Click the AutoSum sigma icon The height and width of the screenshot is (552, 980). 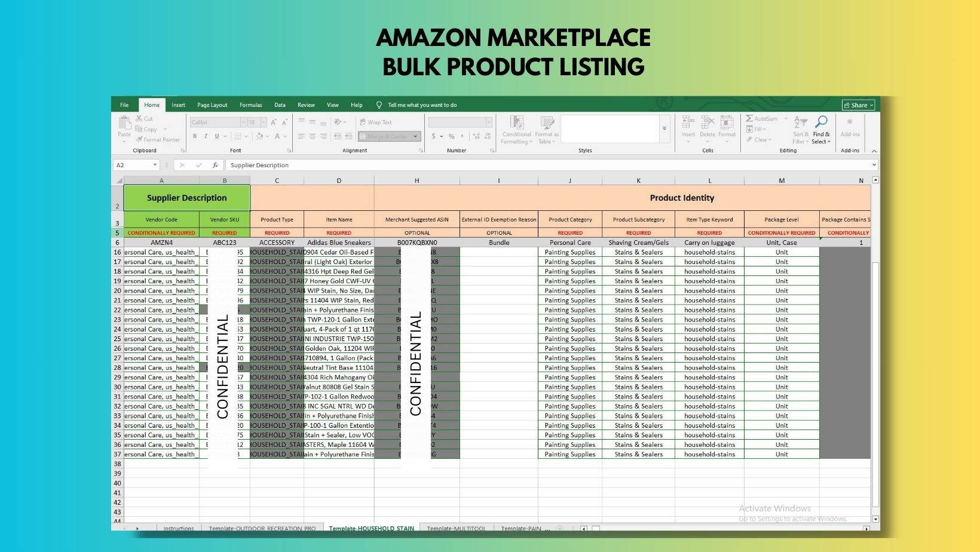pyautogui.click(x=749, y=118)
